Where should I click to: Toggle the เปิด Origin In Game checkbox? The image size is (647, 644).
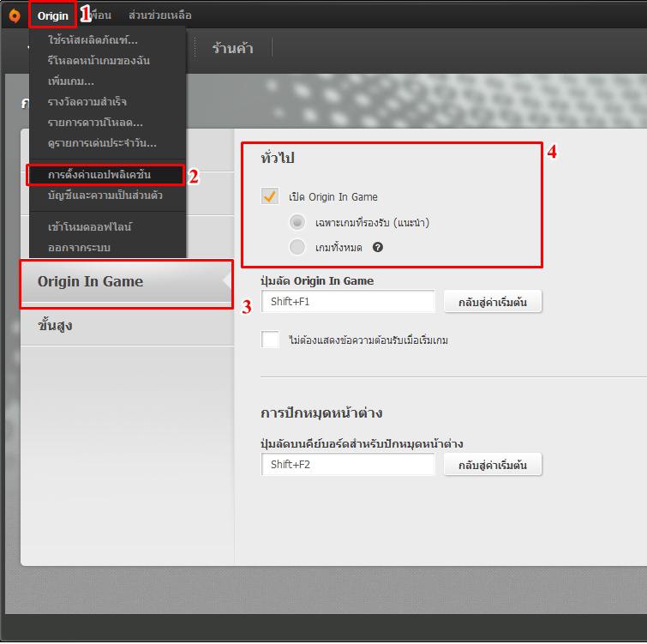[270, 196]
